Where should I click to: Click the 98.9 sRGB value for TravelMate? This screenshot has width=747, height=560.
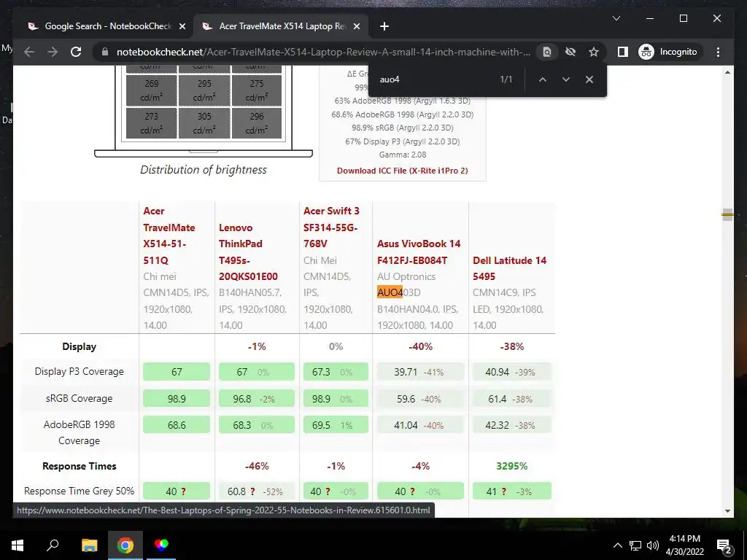click(x=177, y=399)
